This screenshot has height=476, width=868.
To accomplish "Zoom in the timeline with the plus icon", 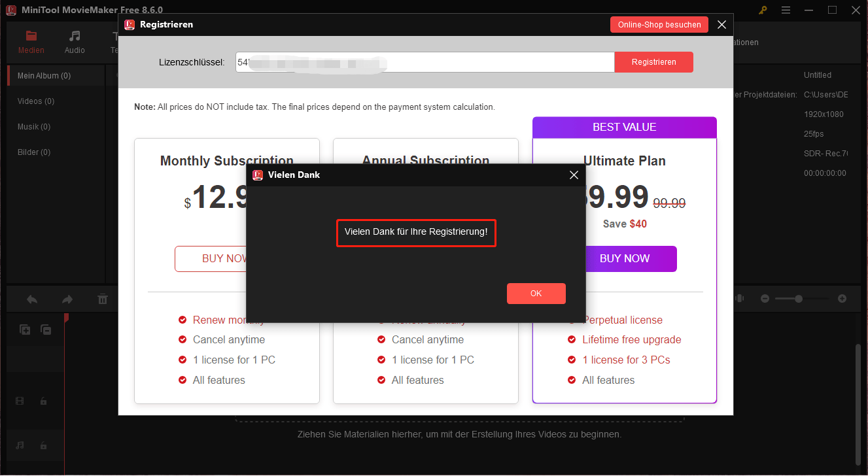I will pyautogui.click(x=842, y=299).
